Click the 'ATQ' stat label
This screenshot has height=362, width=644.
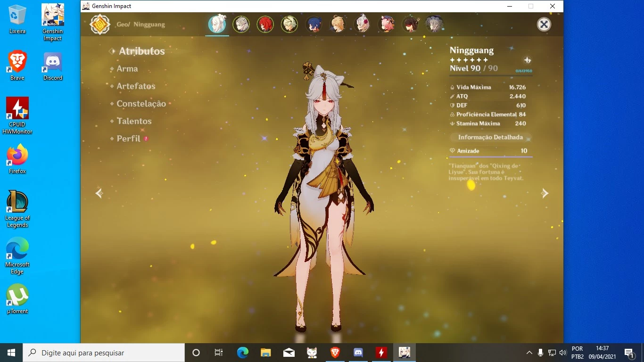(462, 96)
